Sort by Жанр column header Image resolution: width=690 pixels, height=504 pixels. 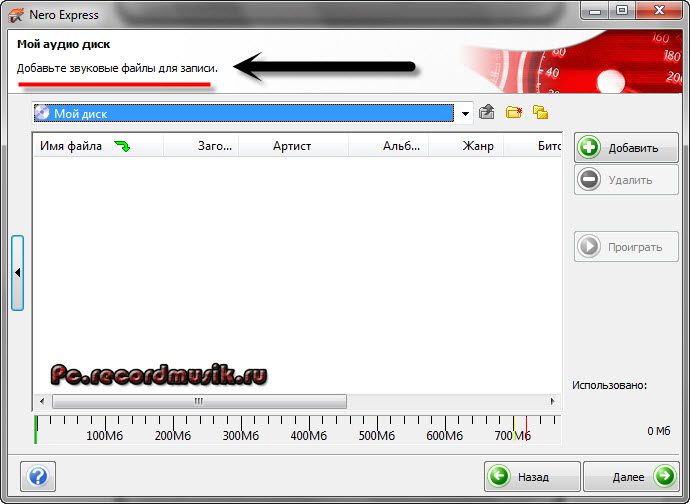(x=466, y=146)
